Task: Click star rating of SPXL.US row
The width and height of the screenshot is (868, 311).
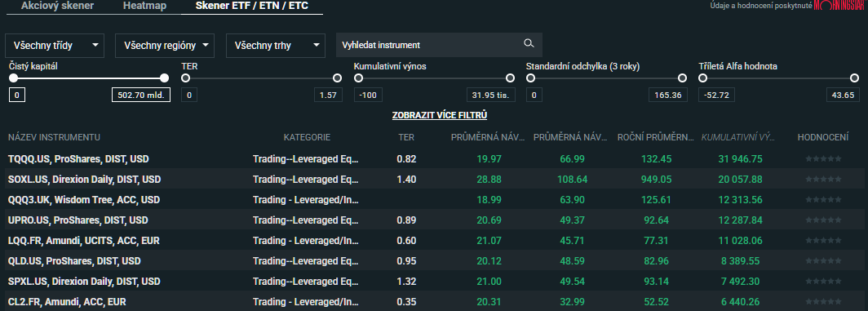Action: [823, 282]
